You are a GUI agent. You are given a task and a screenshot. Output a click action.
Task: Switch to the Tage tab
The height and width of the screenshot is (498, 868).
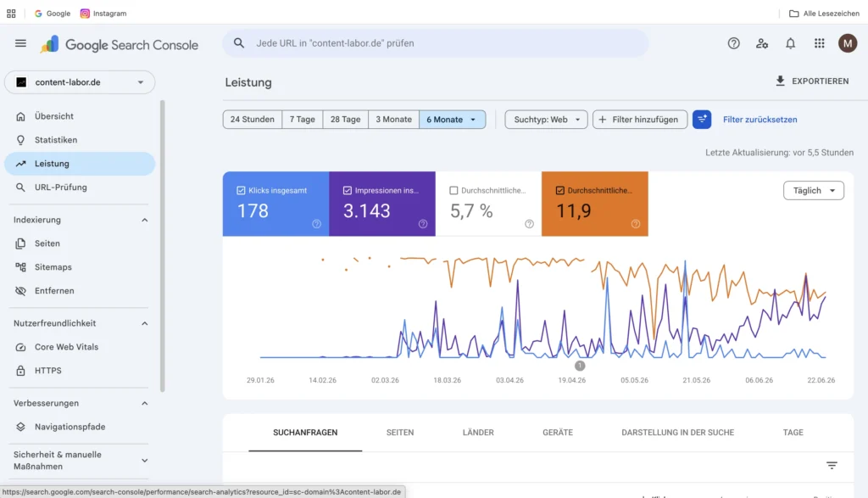coord(793,433)
